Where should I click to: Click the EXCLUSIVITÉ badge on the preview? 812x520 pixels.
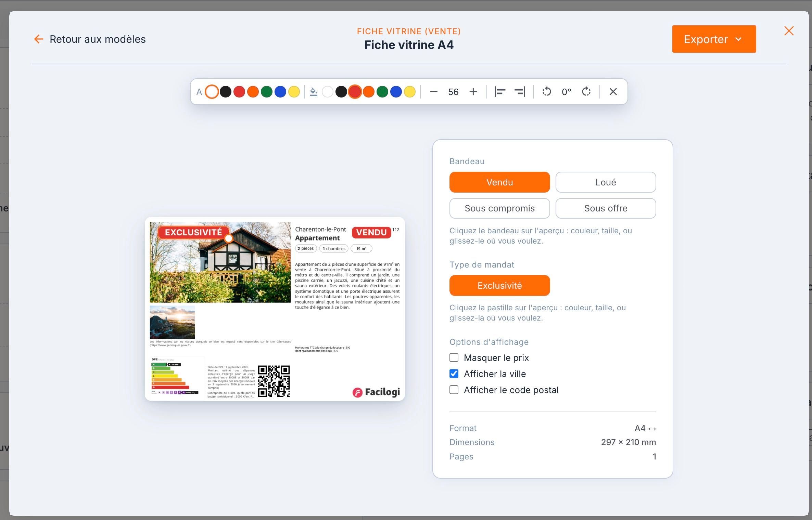193,232
